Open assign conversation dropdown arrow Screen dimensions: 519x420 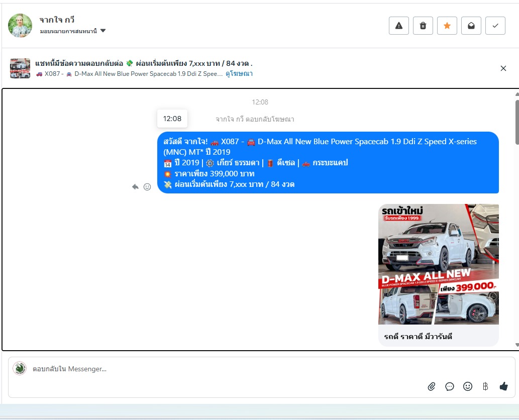(103, 31)
